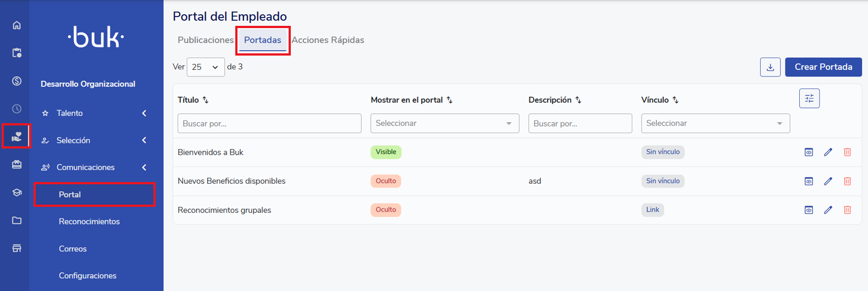Switch to the Acciones Rápidas tab
Image resolution: width=868 pixels, height=291 pixels.
point(328,40)
